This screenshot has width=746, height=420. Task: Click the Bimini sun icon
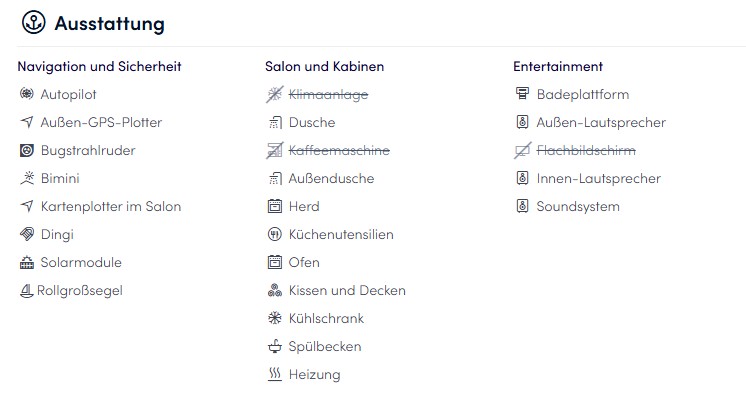point(27,179)
